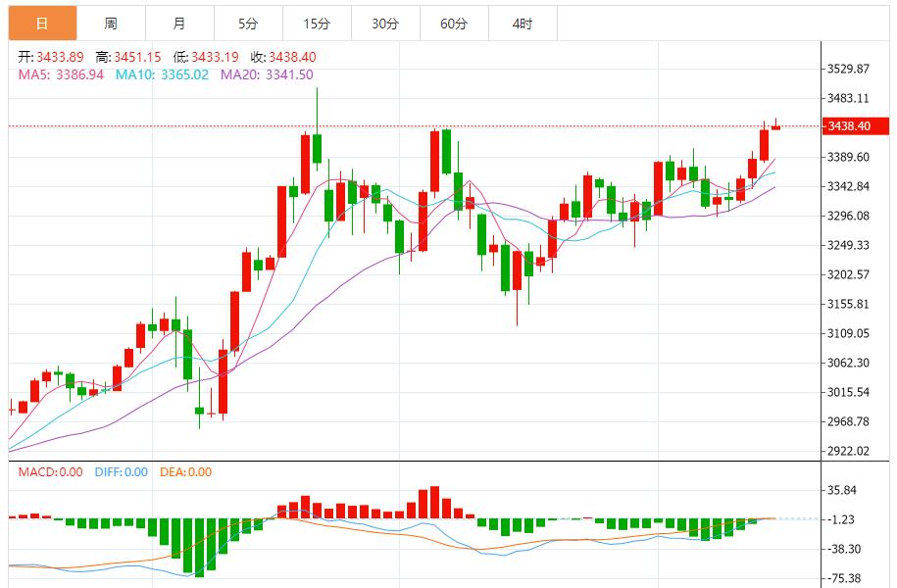This screenshot has height=588, width=897.
Task: Click the MA10: 3365.02 indicator label
Action: coord(162,74)
